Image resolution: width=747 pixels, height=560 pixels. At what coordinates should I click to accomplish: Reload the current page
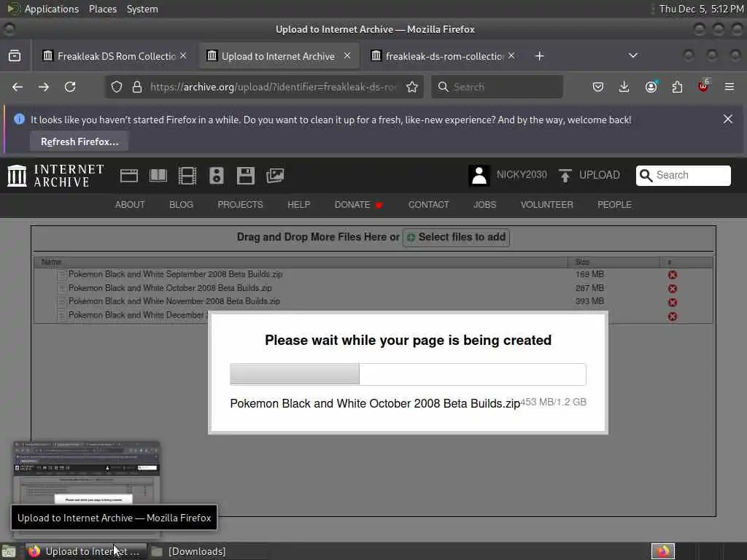70,87
